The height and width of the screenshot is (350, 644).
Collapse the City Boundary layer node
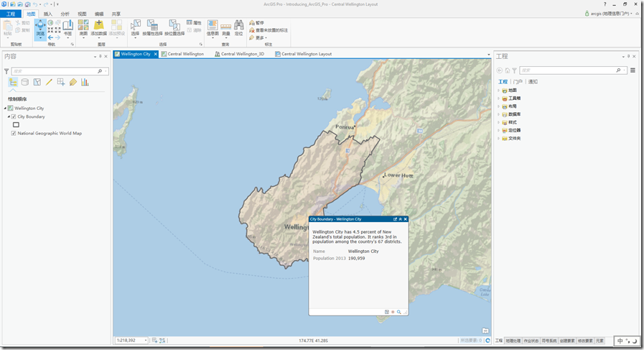(9, 117)
